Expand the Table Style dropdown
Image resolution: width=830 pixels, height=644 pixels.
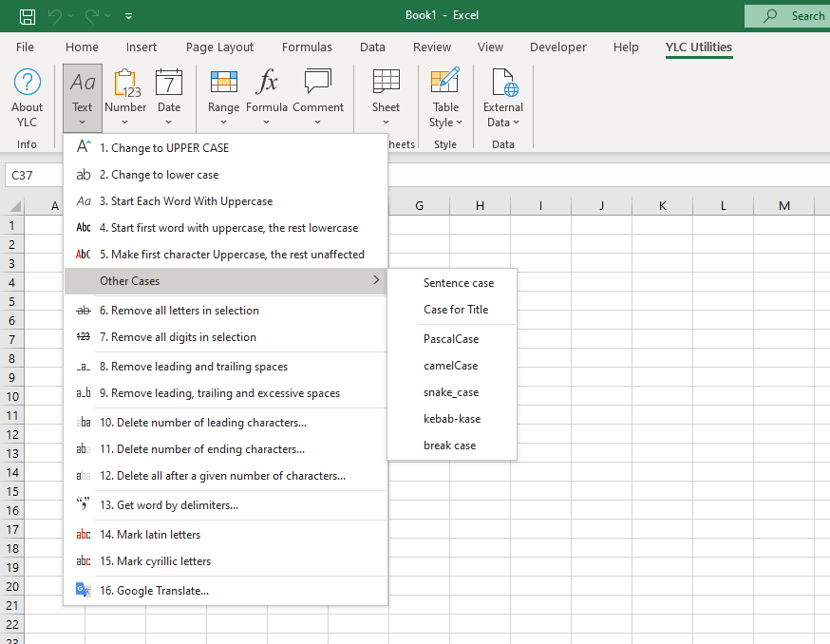445,115
